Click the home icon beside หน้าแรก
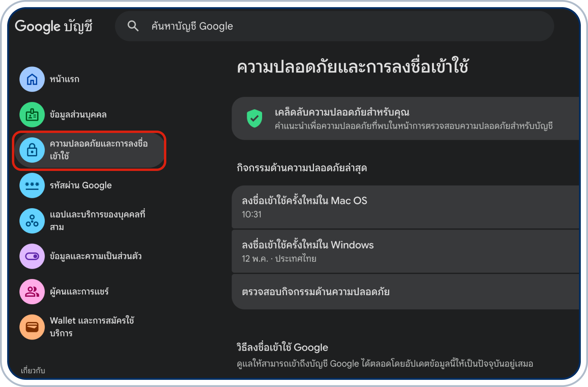Viewport: 588px width, 387px height. (32, 79)
